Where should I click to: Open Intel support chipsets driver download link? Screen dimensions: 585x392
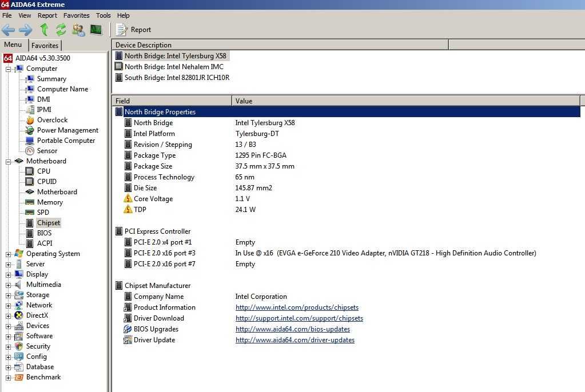pyautogui.click(x=299, y=318)
